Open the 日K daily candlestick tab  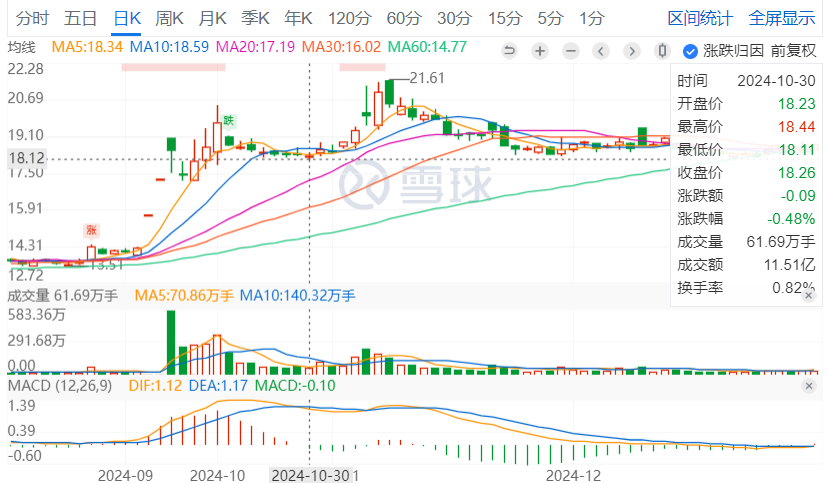coord(127,19)
